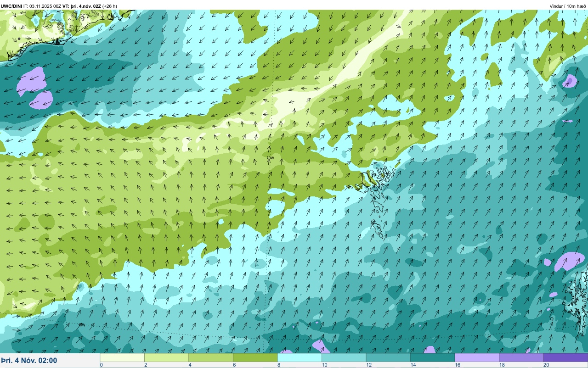Click the "þri. 4.nóv. 02Z" valid time text

coord(86,6)
